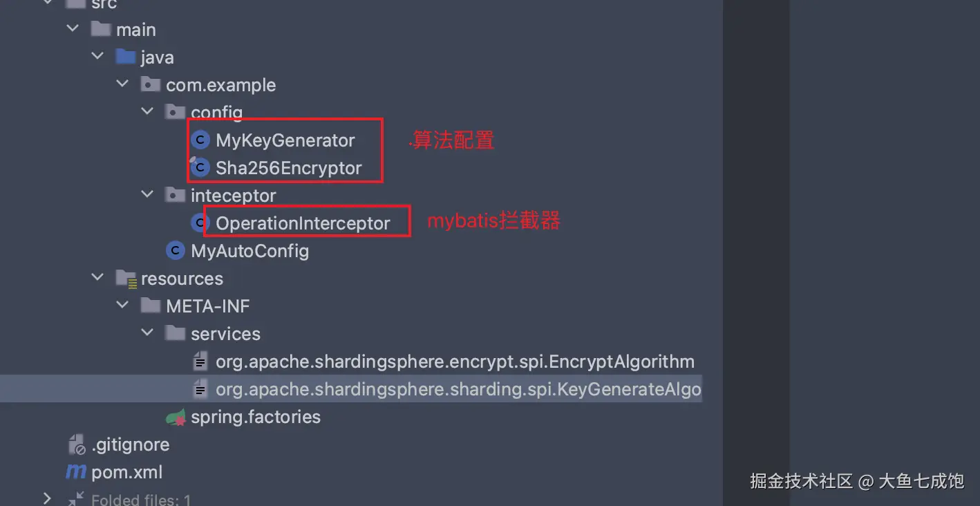980x506 pixels.
Task: Select the KeyGenerateAlgo service file
Action: pos(458,389)
